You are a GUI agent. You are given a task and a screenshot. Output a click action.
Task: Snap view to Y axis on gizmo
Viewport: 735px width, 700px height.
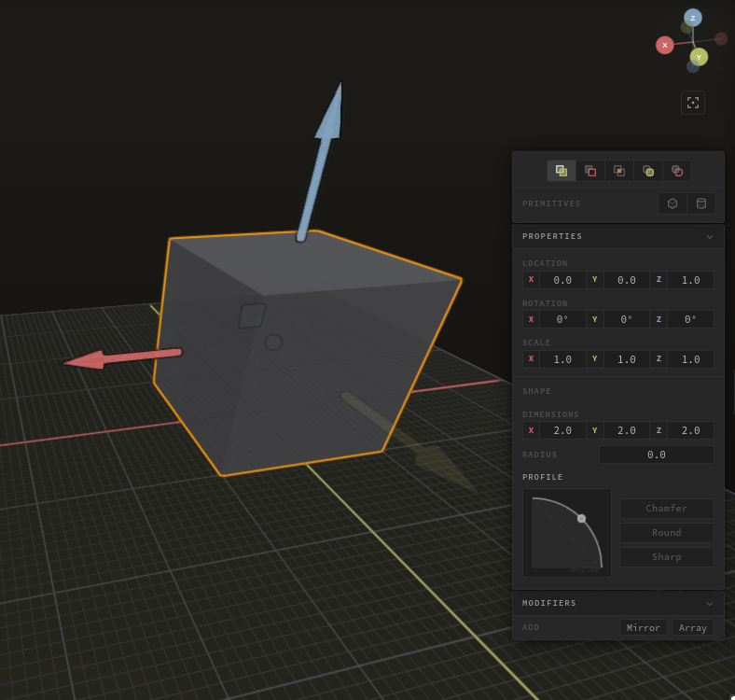point(699,57)
